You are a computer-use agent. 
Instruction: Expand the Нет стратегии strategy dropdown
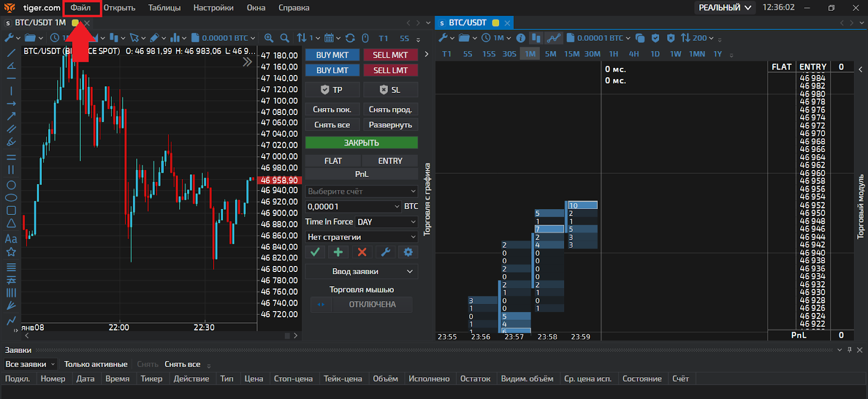coord(361,237)
